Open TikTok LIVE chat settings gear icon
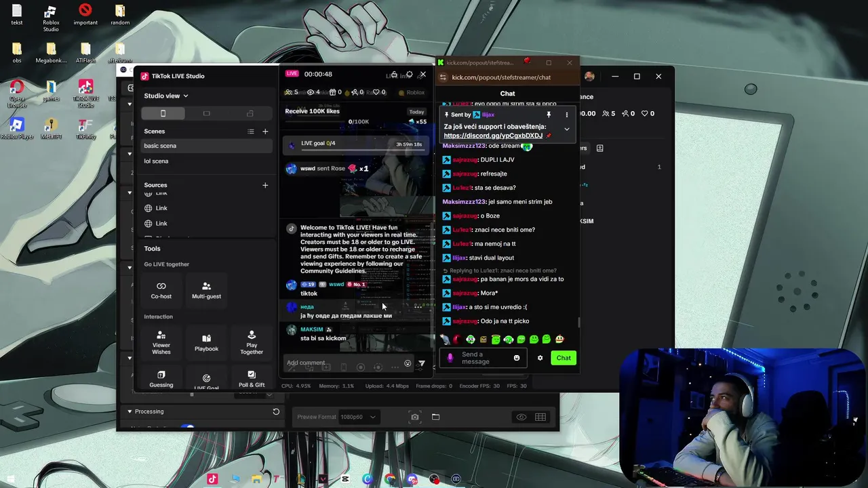This screenshot has width=868, height=488. pyautogui.click(x=409, y=75)
